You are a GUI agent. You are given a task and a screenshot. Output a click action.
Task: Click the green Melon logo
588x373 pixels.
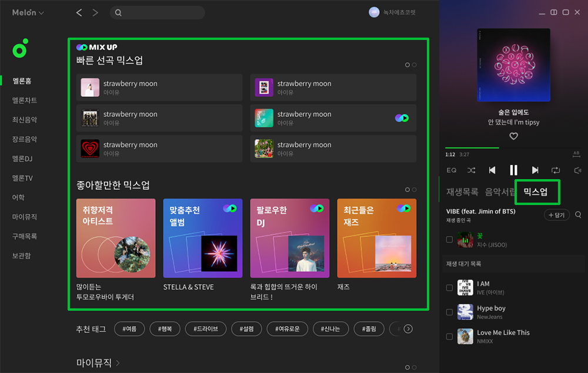click(20, 48)
